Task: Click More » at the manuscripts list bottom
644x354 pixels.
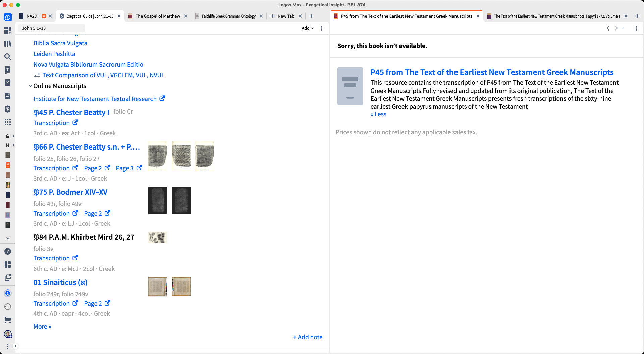Action: point(42,327)
